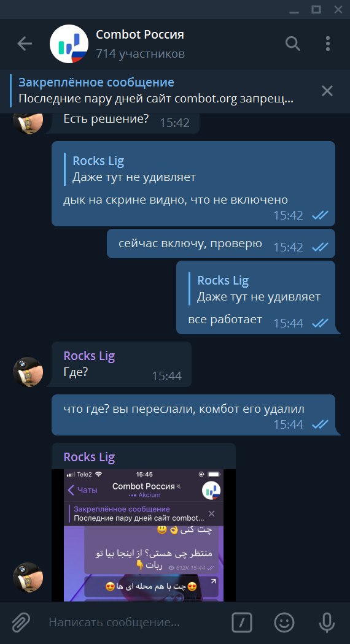The height and width of the screenshot is (644, 350).
Task: Click the Rocks Lig name above 'Где?'
Action: (x=89, y=356)
